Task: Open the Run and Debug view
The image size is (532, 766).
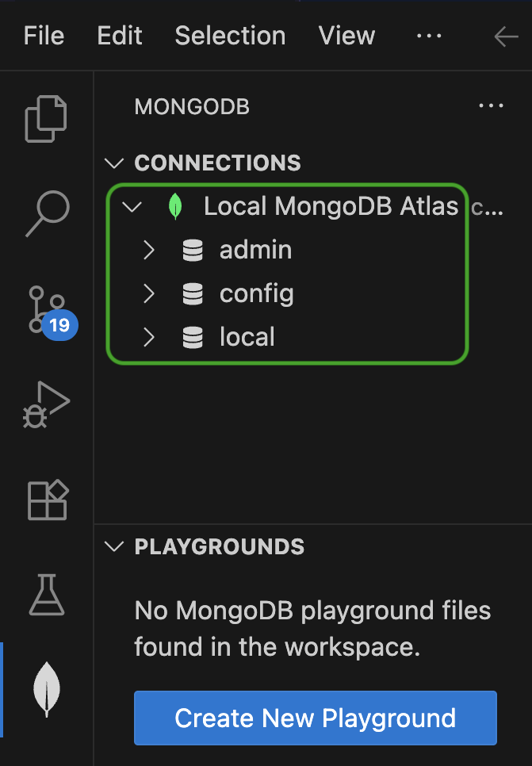Action: (47, 405)
